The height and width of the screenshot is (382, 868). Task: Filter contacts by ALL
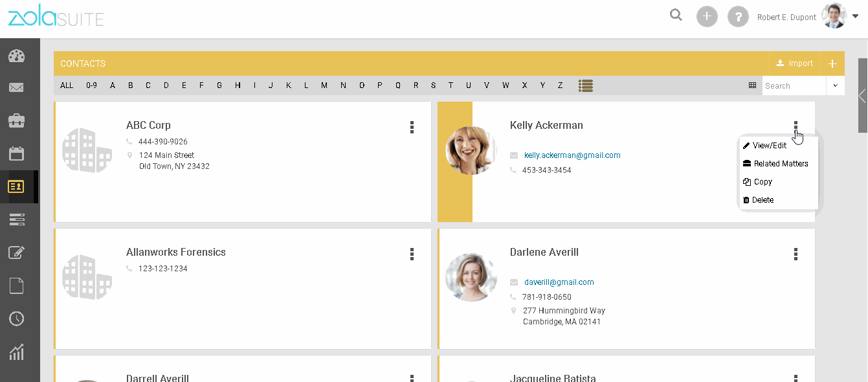67,85
